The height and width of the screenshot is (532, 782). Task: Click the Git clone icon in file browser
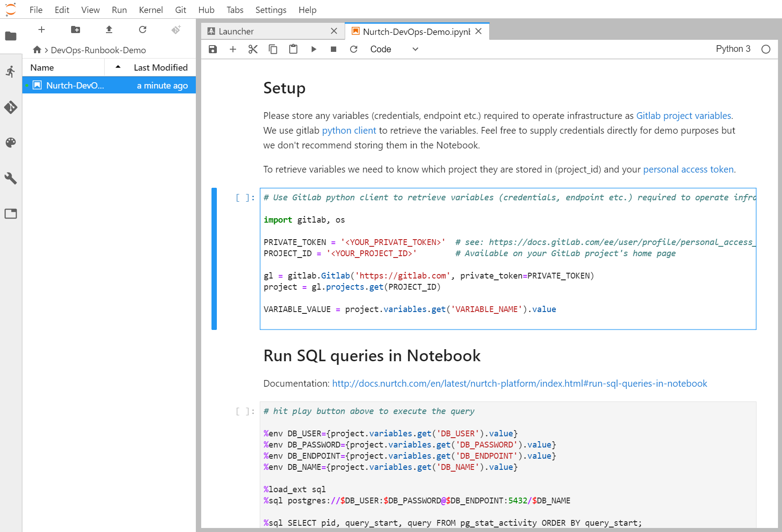point(176,30)
